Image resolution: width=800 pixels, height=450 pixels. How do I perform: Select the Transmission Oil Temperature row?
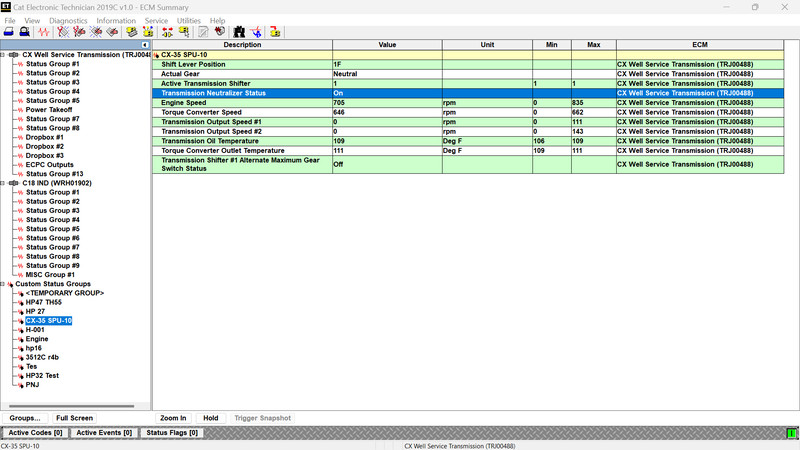coord(468,141)
